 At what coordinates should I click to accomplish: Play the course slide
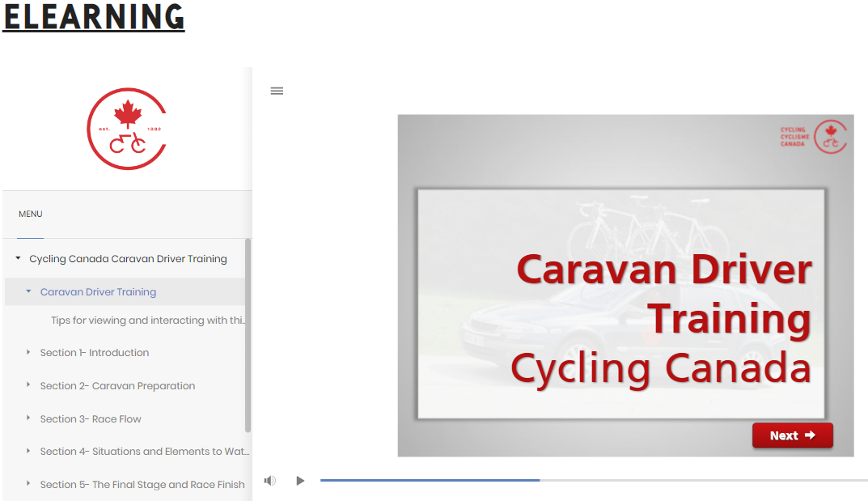tap(300, 481)
